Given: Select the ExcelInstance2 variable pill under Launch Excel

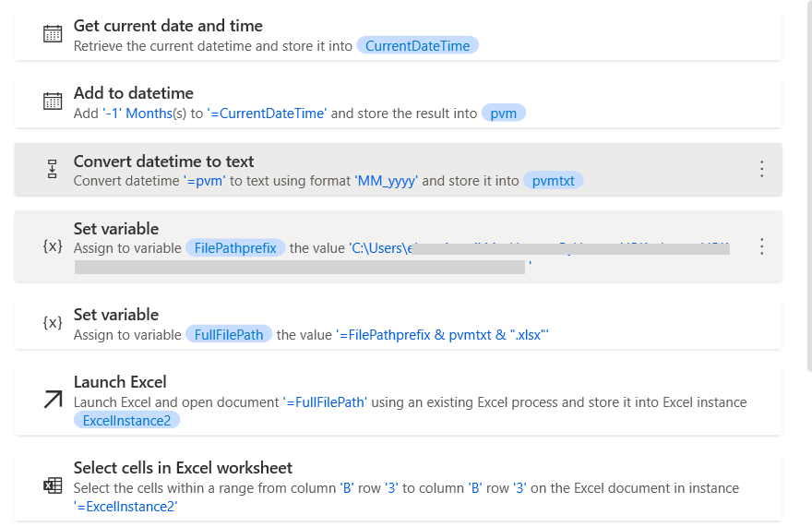Looking at the screenshot, I should 127,421.
